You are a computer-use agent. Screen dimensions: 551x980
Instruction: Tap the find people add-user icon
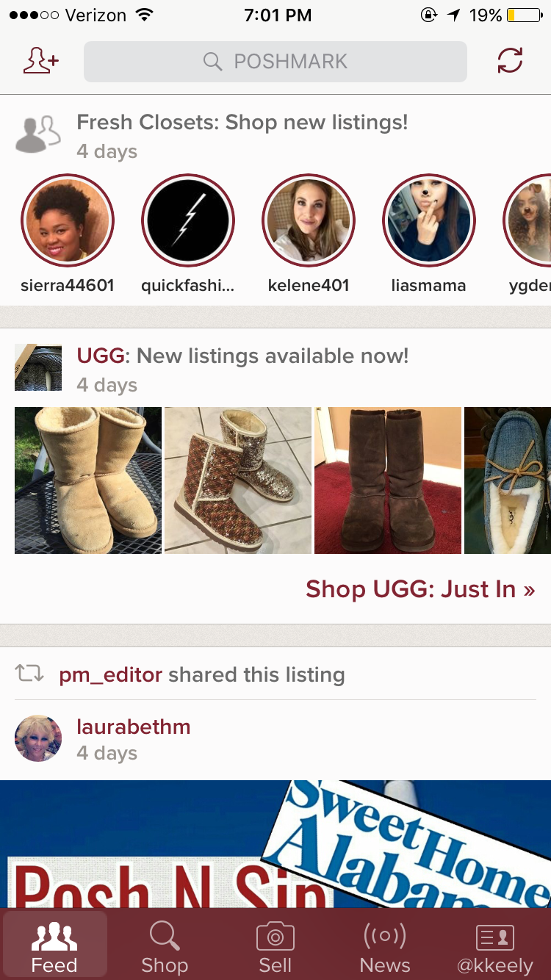pyautogui.click(x=41, y=62)
